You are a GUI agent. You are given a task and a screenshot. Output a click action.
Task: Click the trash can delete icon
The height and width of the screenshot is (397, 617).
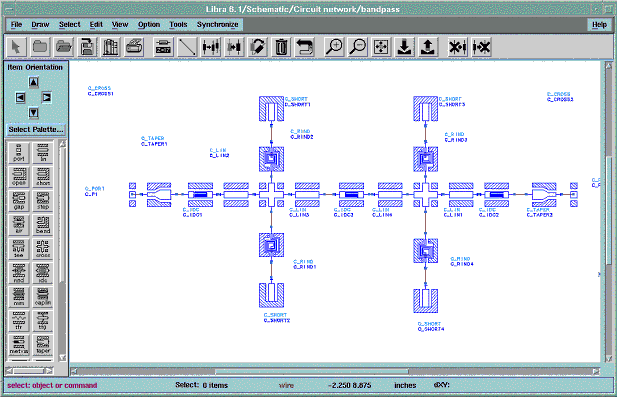(281, 47)
